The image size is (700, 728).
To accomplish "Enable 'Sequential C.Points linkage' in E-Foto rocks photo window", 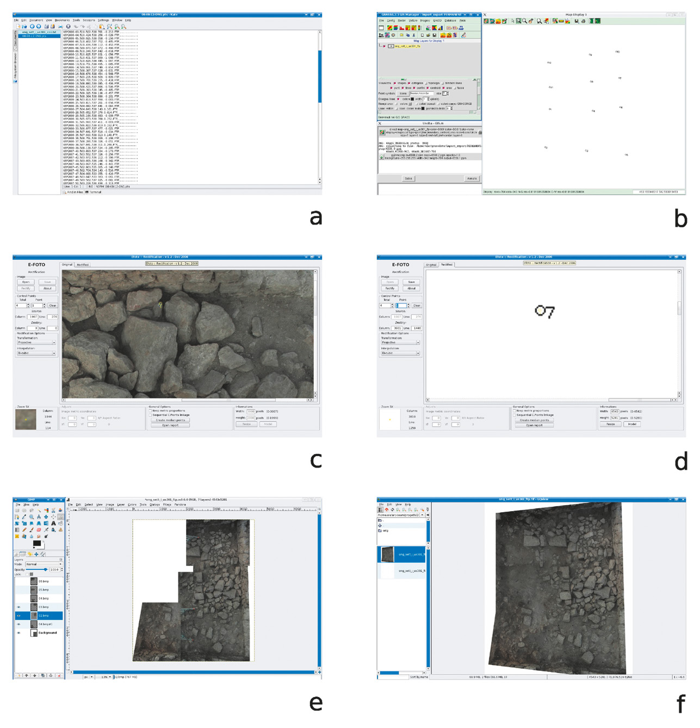I will pyautogui.click(x=150, y=415).
